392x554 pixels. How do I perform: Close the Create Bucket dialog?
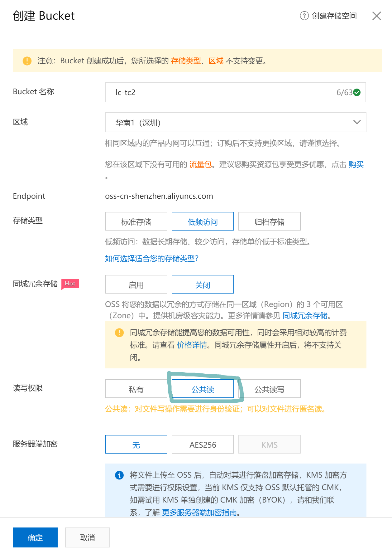tap(376, 16)
